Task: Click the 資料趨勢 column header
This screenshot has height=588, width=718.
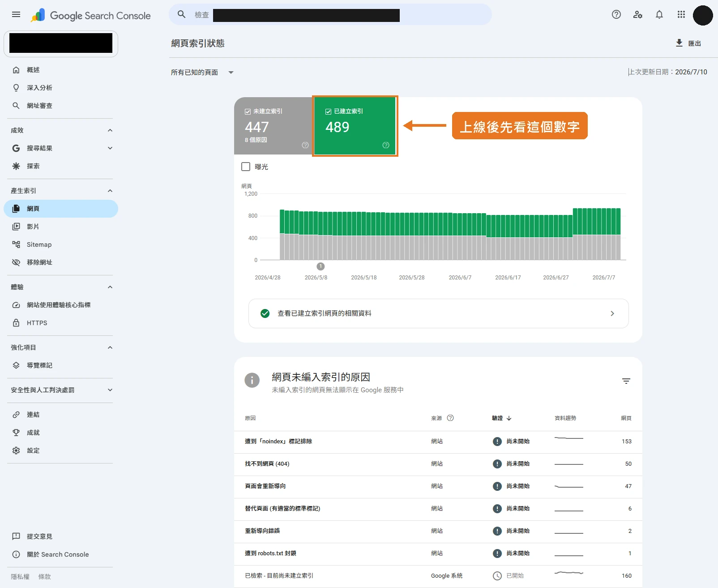Action: click(565, 418)
